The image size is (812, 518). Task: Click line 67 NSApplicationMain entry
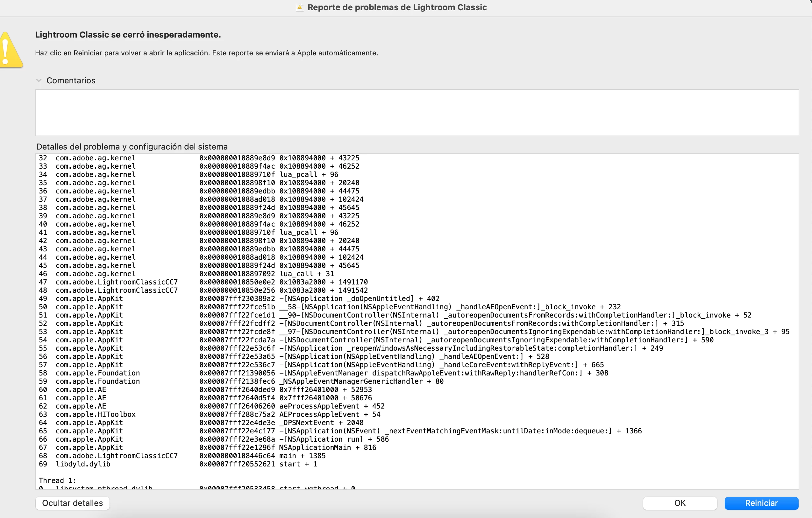[315, 447]
